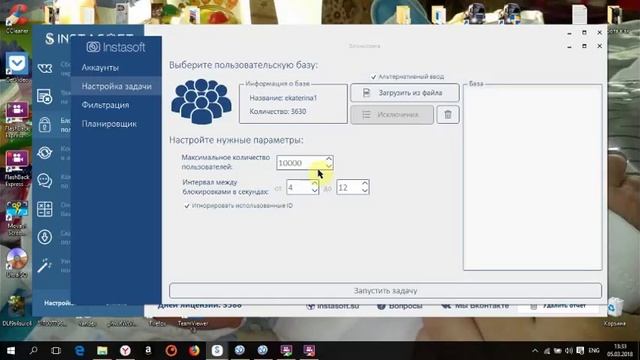Open the Instasoft.su link in the back window
The image size is (640, 360).
(333, 306)
